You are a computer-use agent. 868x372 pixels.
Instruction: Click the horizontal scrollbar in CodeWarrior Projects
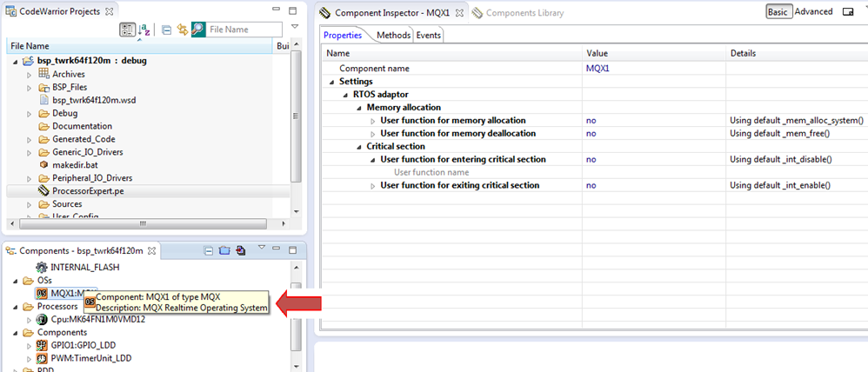pos(143,223)
